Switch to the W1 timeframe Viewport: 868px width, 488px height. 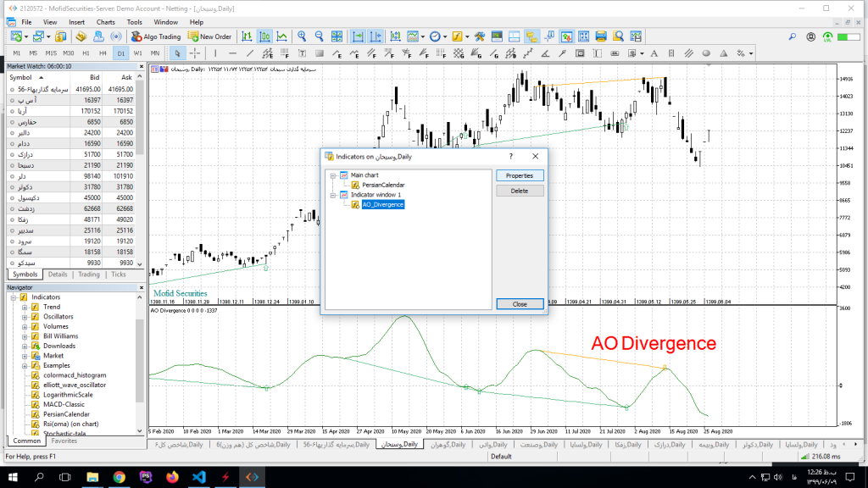[137, 53]
